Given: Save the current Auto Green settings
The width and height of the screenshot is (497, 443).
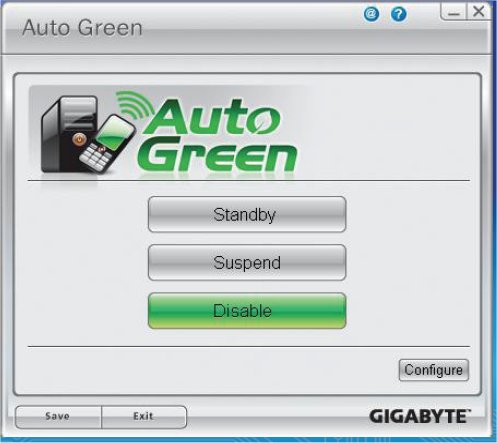Looking at the screenshot, I should 58,417.
